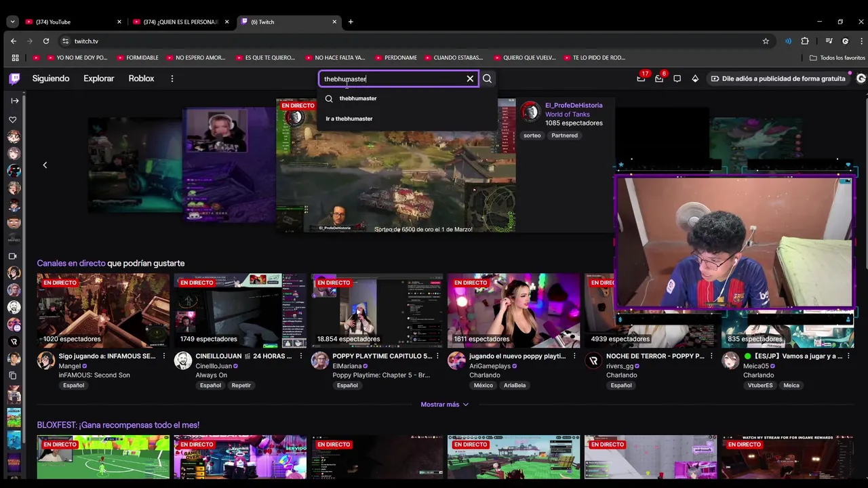This screenshot has width=868, height=488.
Task: Clear the search box with the X
Action: tap(470, 79)
